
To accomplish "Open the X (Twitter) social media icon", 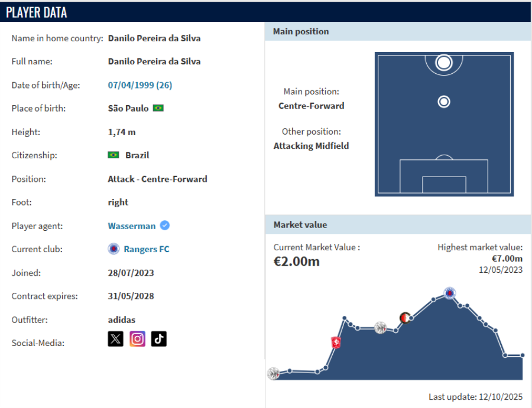I will 116,338.
